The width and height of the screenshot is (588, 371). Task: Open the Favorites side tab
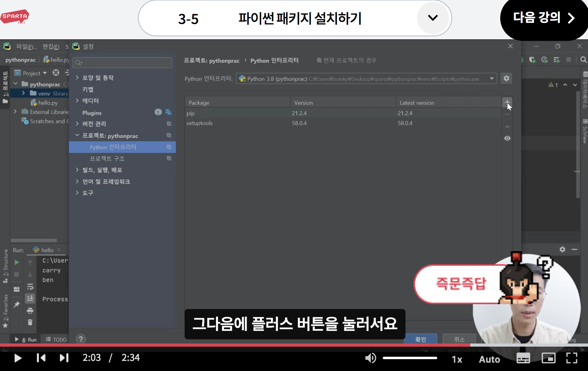(5, 311)
